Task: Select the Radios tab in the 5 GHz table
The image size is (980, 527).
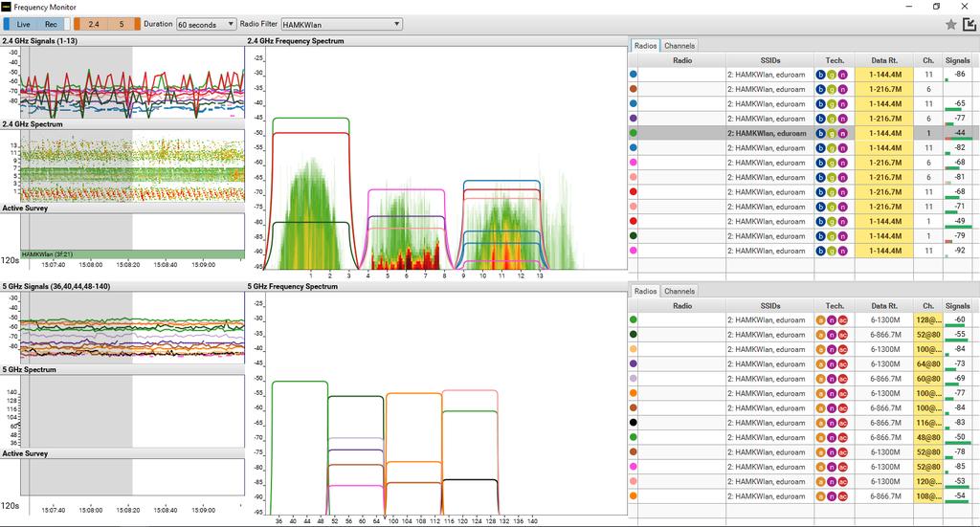Action: 645,291
